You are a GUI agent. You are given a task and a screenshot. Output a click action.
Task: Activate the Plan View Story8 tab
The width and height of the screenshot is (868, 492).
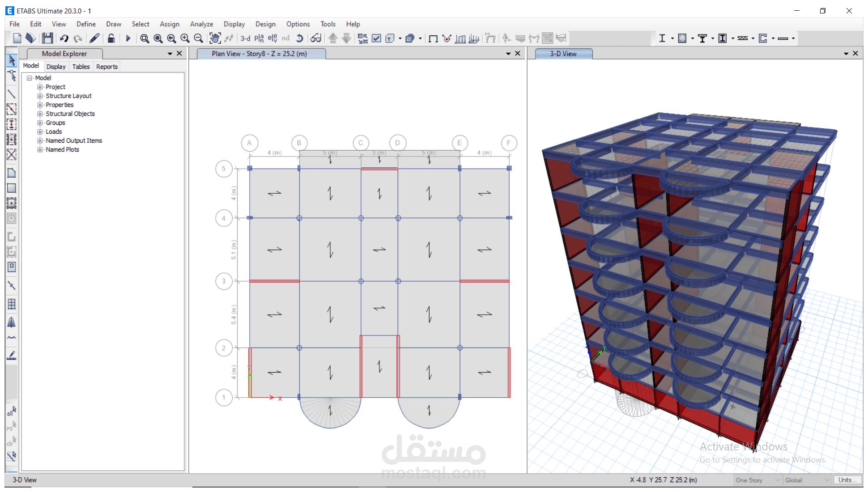click(x=261, y=54)
